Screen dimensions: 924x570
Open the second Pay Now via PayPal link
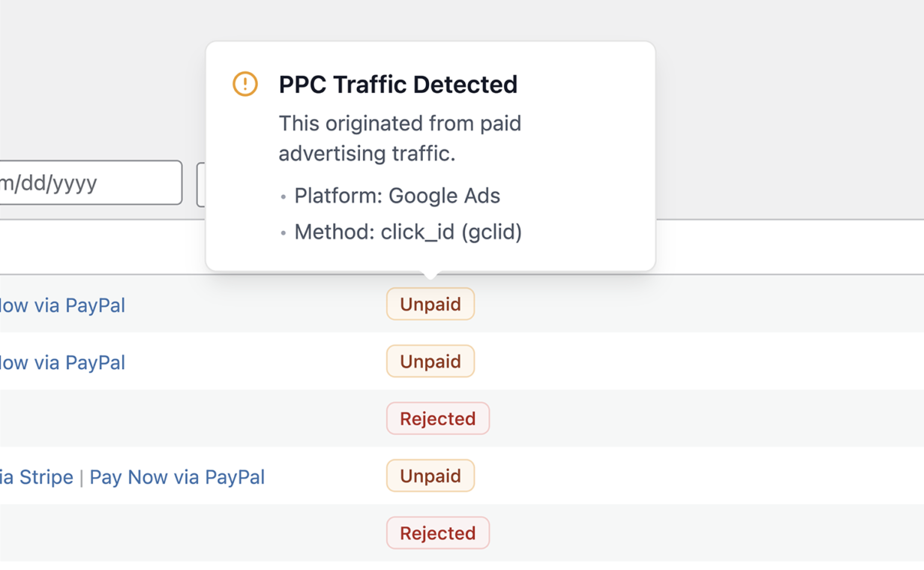[x=62, y=362]
